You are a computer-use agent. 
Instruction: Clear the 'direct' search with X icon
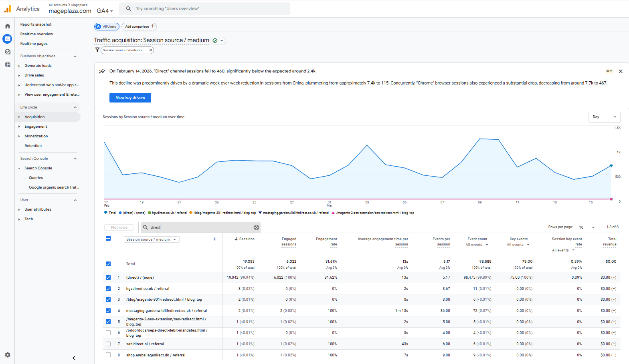(257, 227)
